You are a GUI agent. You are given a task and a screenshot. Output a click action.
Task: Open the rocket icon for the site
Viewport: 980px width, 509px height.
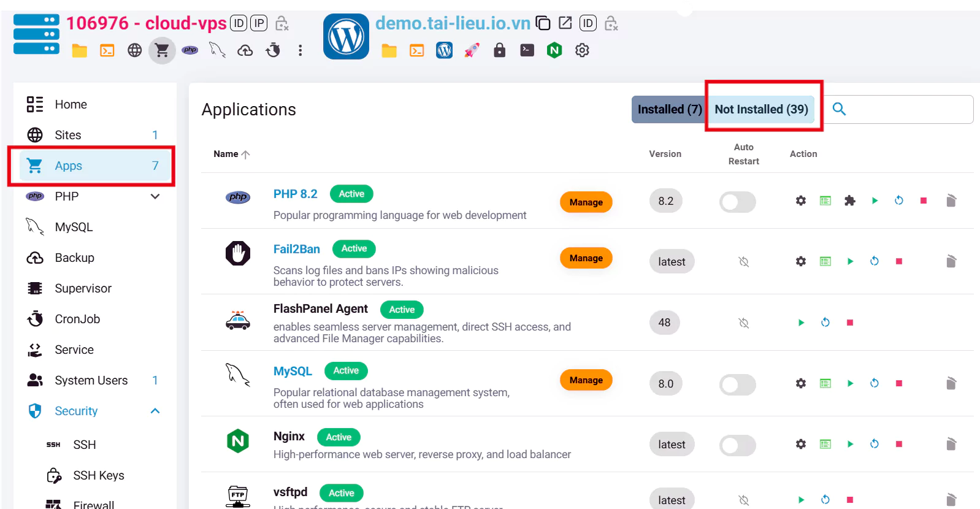(x=472, y=50)
